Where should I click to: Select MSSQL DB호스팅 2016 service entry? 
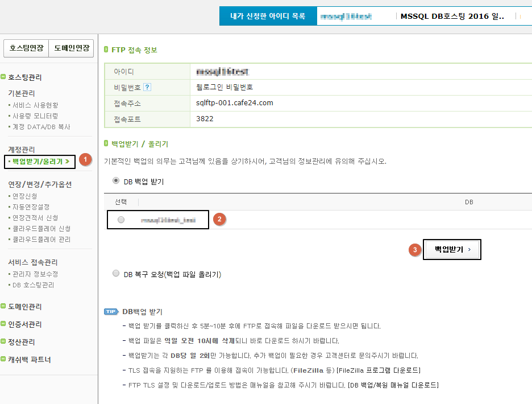coord(452,17)
